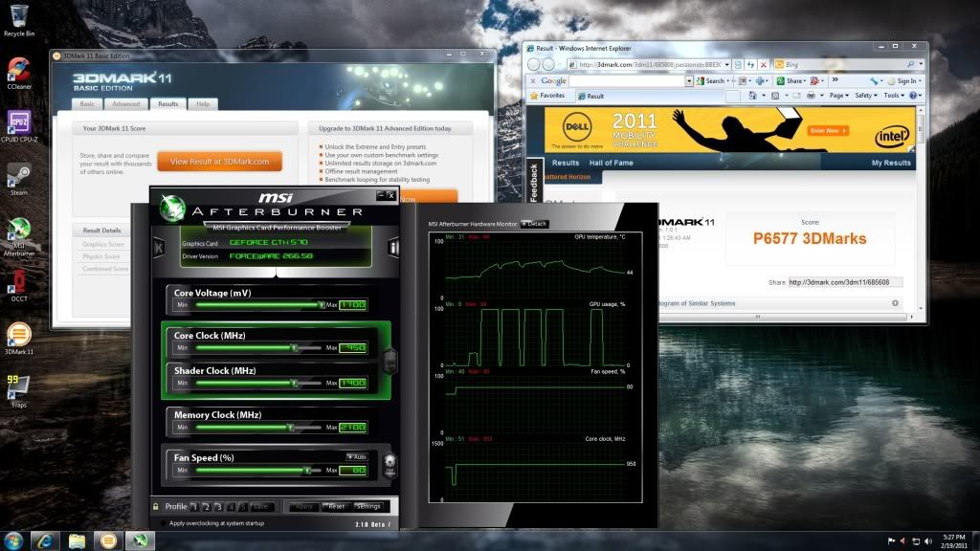Click the MSI Afterburner taskbar button
Screen dimensions: 980x551
140,540
